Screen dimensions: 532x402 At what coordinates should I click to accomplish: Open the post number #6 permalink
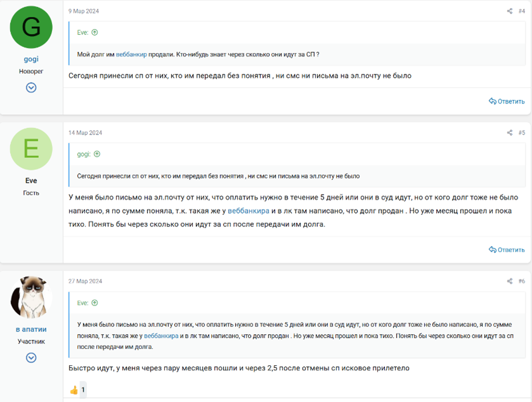[521, 282]
